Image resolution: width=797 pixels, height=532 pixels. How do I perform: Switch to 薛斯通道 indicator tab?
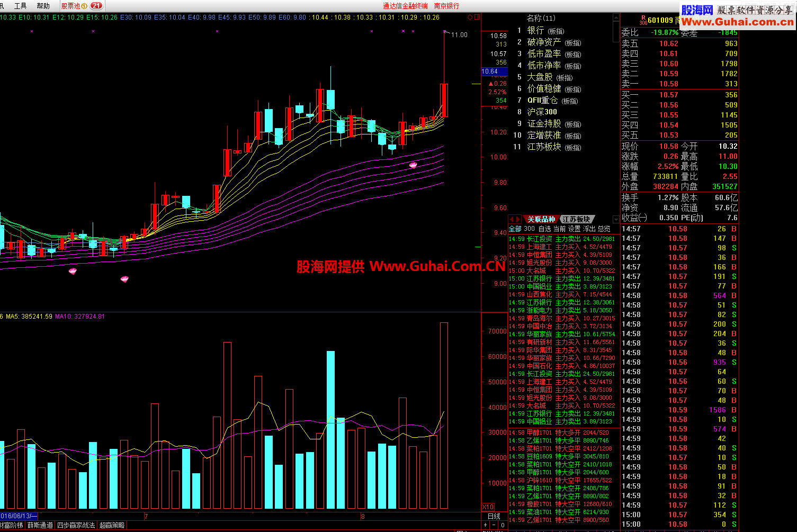coord(40,525)
